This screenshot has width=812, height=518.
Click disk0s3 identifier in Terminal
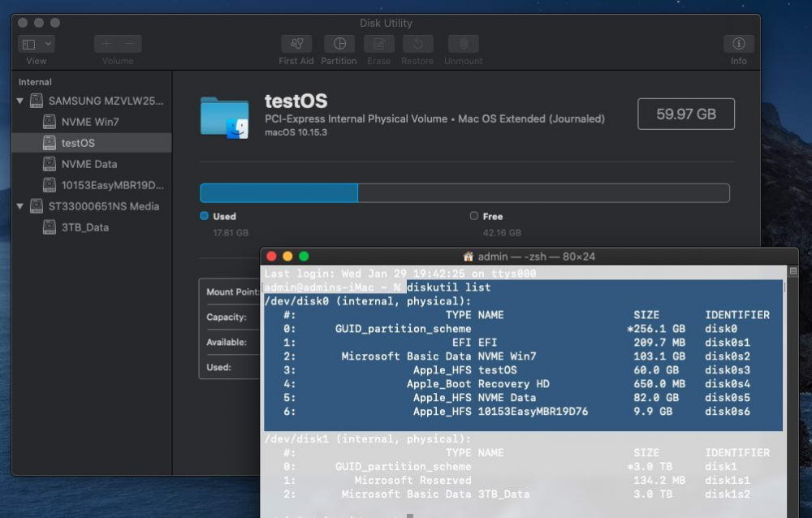[x=727, y=370]
